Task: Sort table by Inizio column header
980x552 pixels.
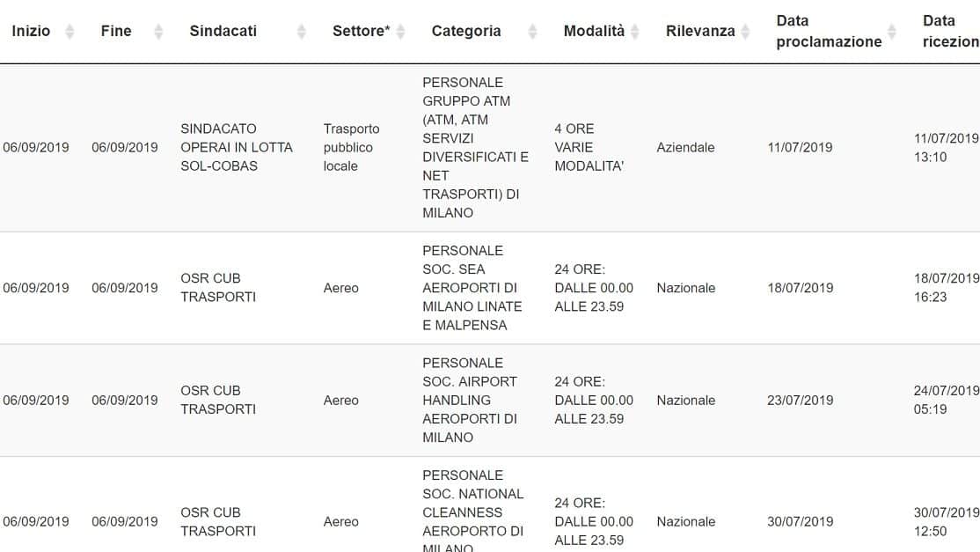Action: [31, 32]
